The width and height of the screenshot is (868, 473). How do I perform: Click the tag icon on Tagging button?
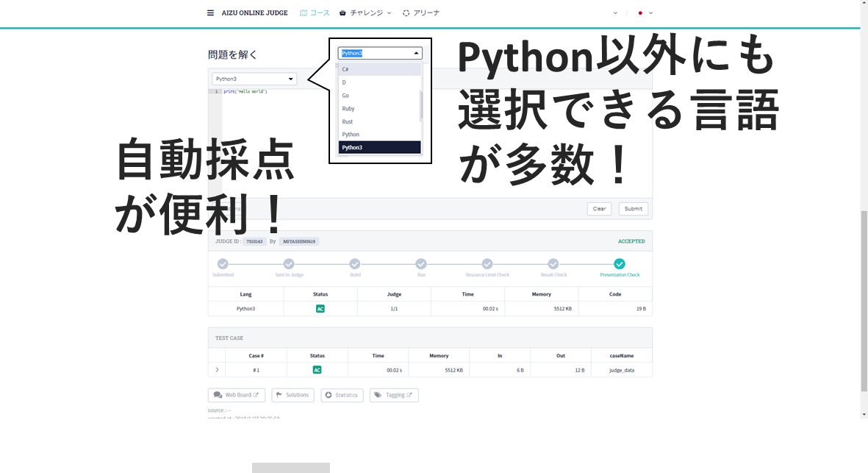[378, 395]
